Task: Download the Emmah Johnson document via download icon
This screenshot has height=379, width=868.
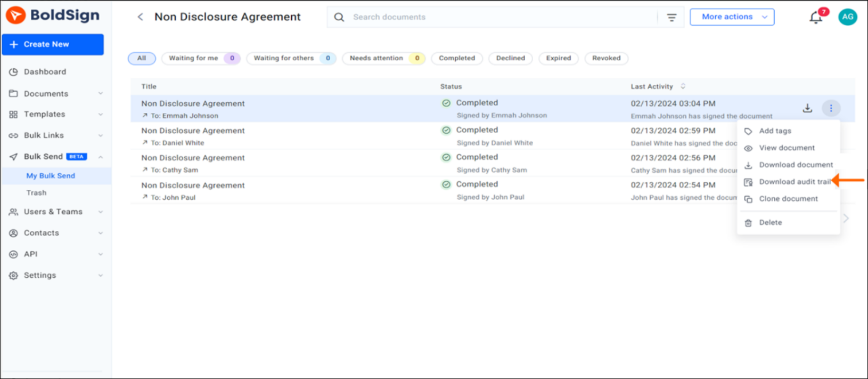Action: pyautogui.click(x=807, y=108)
